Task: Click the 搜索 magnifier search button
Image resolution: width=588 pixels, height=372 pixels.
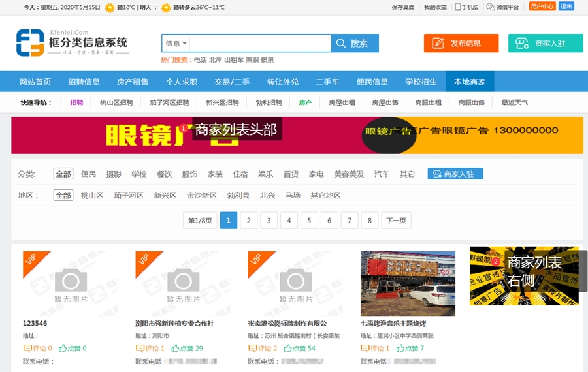Action: [x=355, y=43]
